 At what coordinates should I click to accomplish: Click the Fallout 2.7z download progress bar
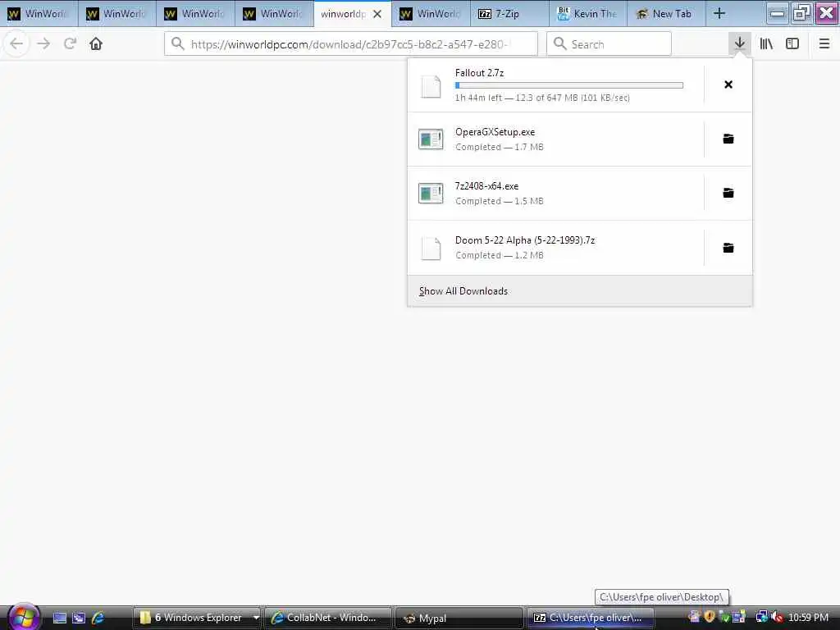click(569, 85)
